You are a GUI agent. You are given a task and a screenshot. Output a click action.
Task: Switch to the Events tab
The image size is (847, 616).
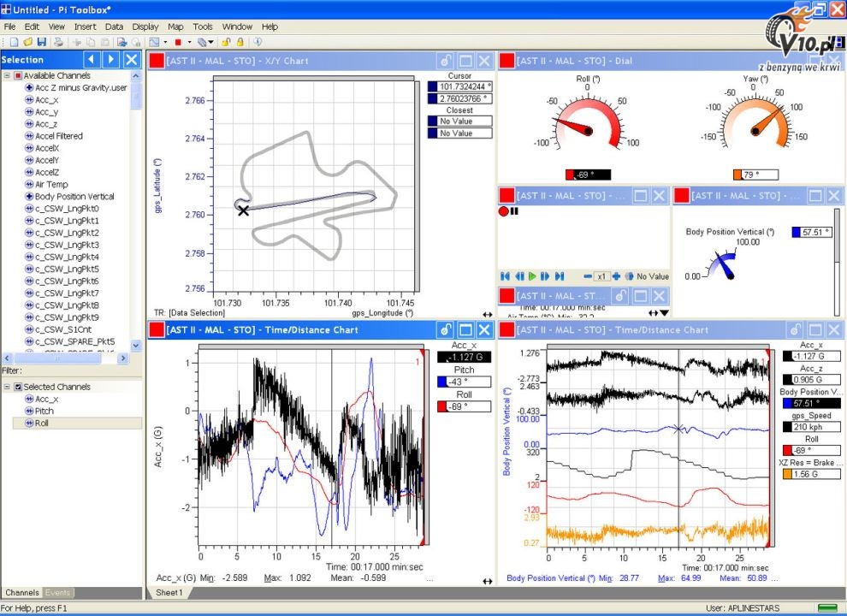coord(58,593)
